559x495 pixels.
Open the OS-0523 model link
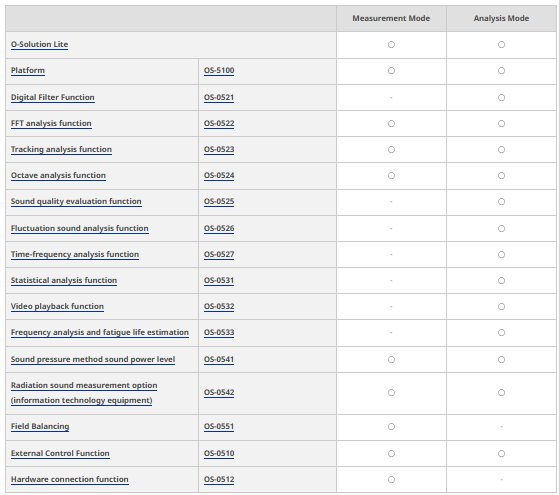click(219, 150)
